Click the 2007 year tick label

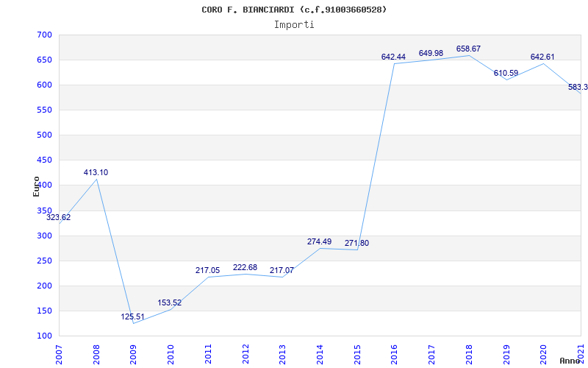tap(59, 355)
